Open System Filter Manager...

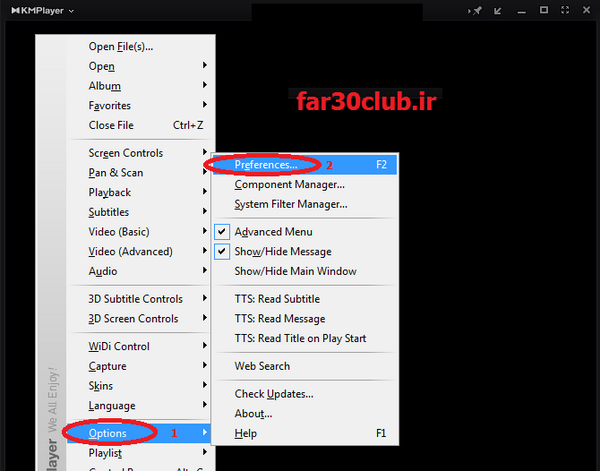point(305,204)
